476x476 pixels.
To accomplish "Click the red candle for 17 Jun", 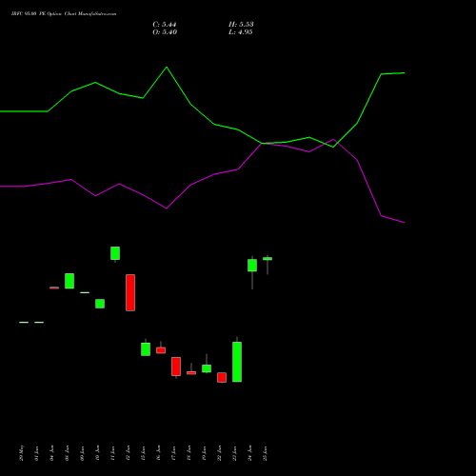I will (176, 367).
